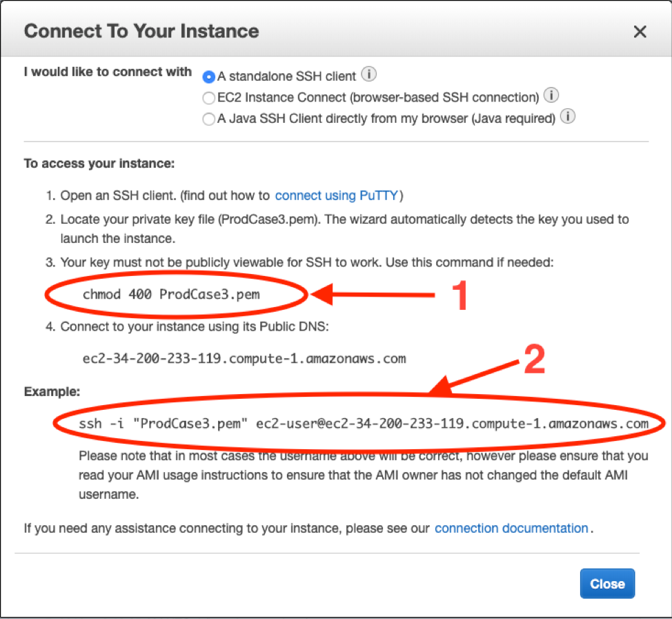Click the 'To access your instance:' heading
The image size is (672, 619).
100,164
